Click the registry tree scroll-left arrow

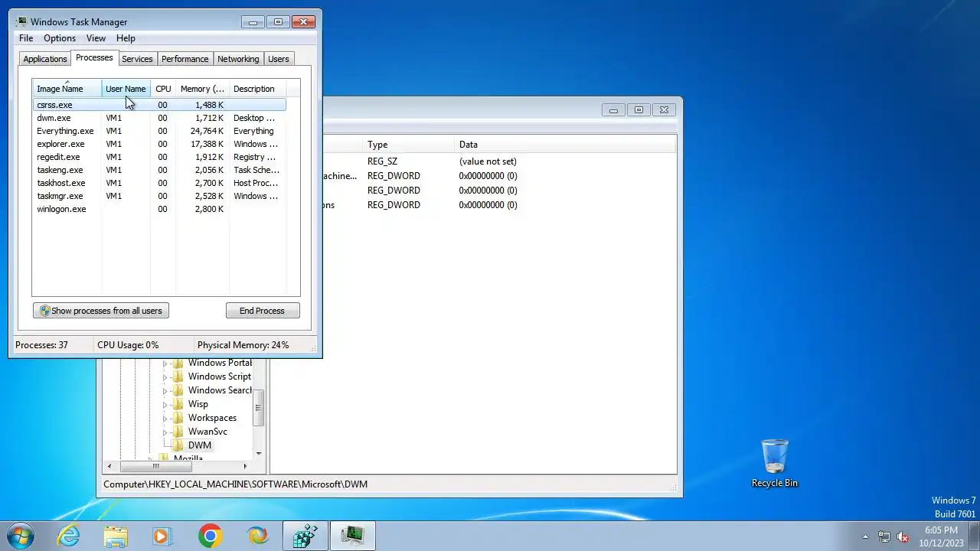point(109,466)
